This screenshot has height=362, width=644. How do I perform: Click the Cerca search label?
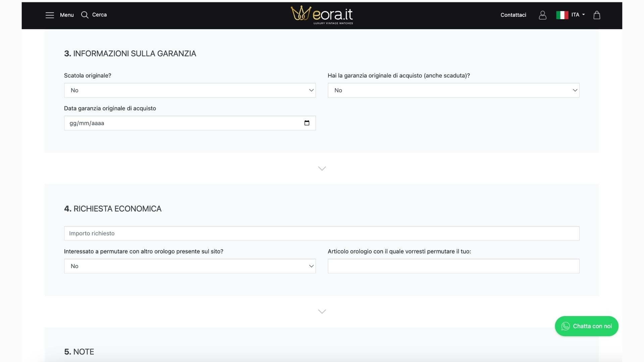click(x=99, y=15)
